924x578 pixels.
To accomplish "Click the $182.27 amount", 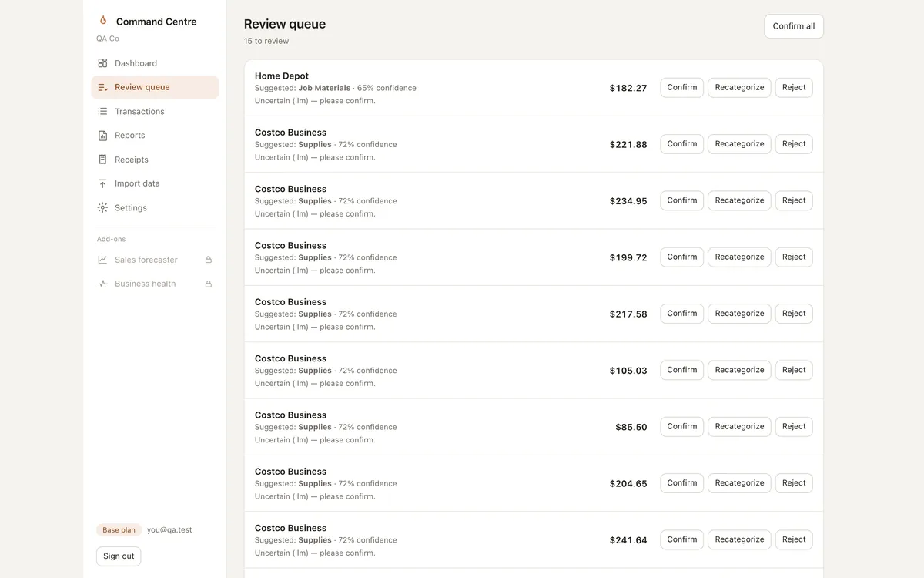I will (628, 88).
